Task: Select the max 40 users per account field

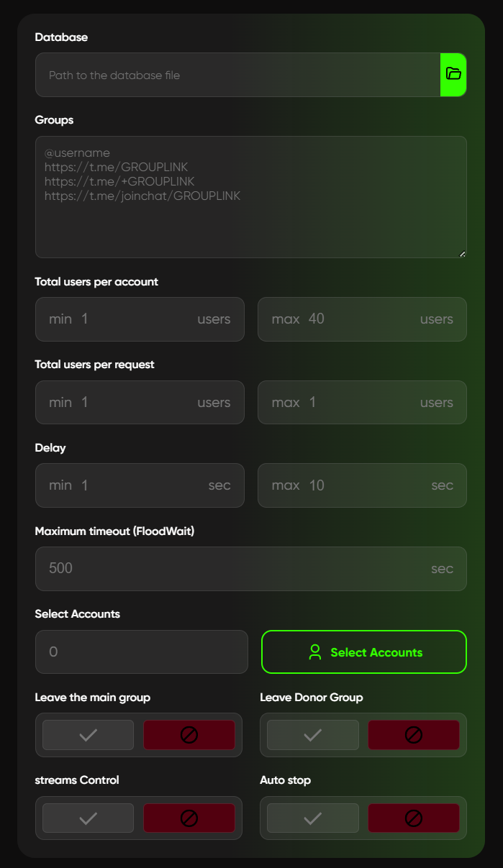Action: (362, 319)
